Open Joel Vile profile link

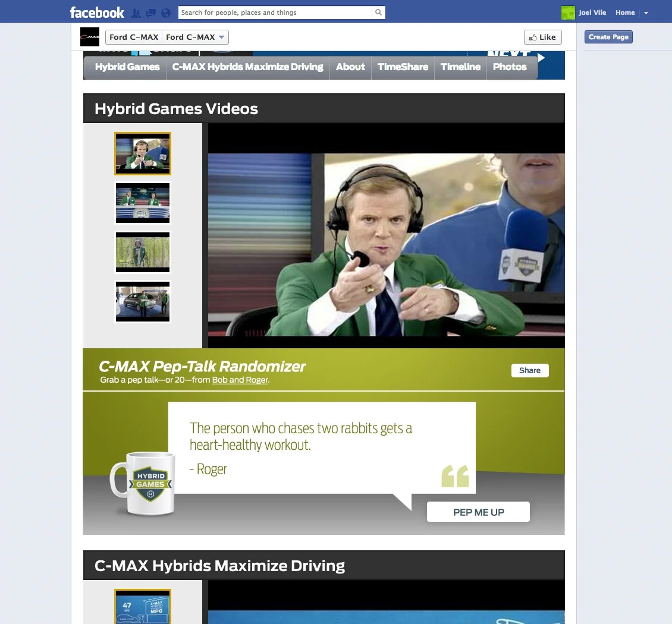(x=592, y=12)
